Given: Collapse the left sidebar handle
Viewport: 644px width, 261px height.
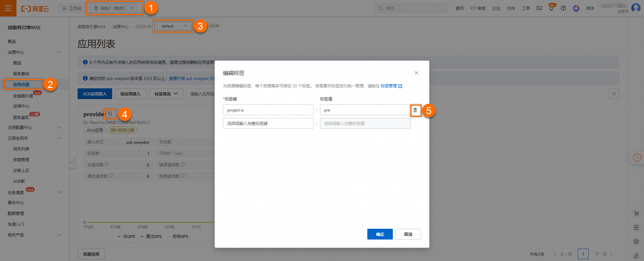Looking at the screenshot, I should [x=72, y=163].
